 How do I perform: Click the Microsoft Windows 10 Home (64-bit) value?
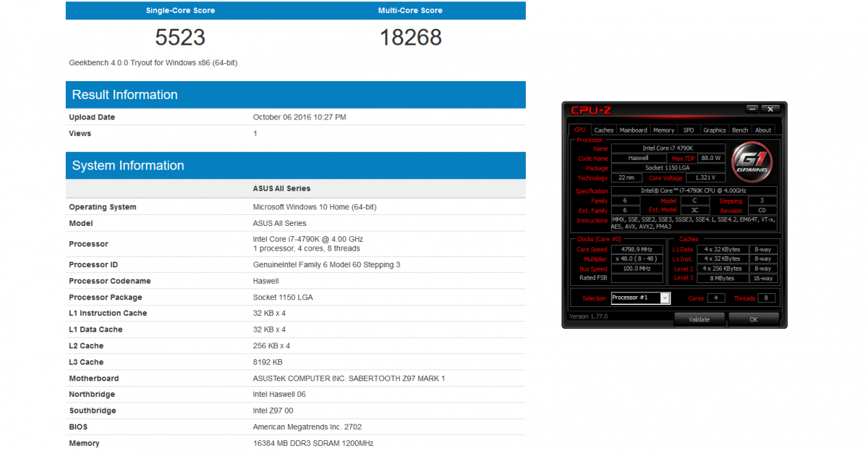[x=315, y=207]
